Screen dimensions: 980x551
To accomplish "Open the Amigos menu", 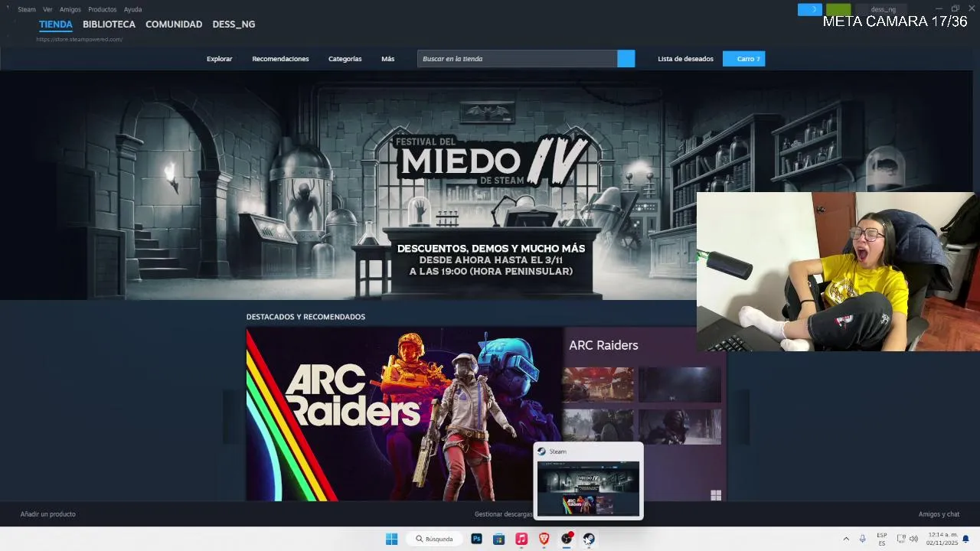I will tap(70, 9).
